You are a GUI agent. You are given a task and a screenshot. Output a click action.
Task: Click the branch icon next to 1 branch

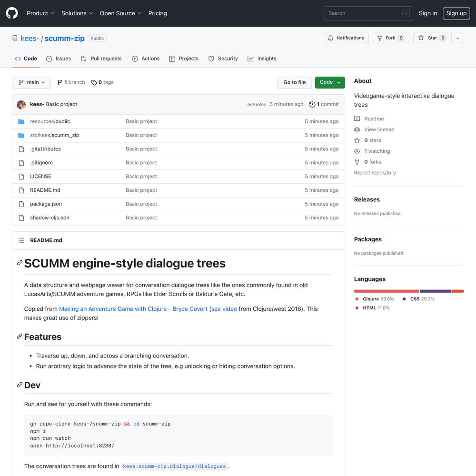(x=60, y=82)
